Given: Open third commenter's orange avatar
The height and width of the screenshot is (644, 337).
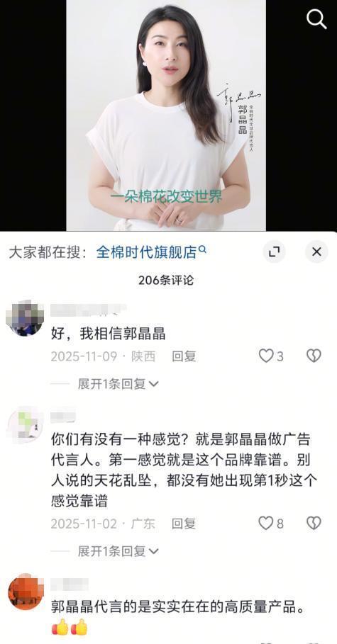Looking at the screenshot, I should point(26,592).
